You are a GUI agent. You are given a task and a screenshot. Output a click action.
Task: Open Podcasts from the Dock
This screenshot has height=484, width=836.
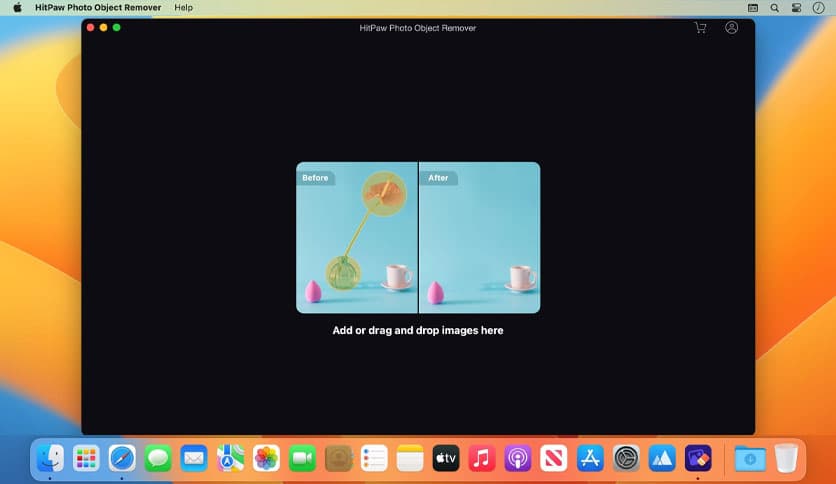click(x=518, y=458)
